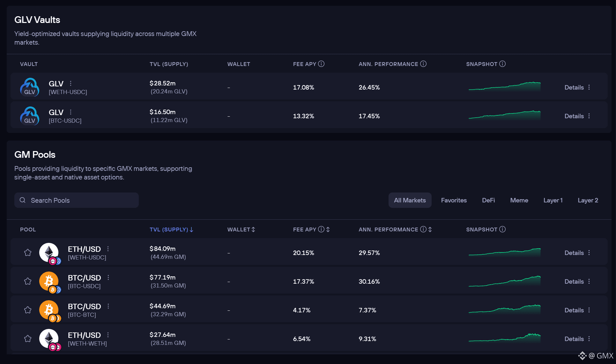
Task: Click Ann. Performance info icon in GM Pools header
Action: pos(423,229)
